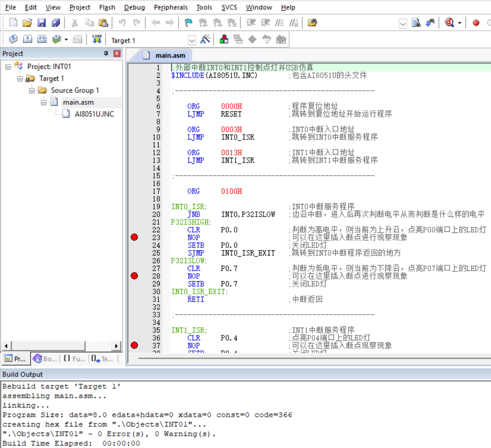Navigate forward with the right arrow
The image size is (491, 448).
click(x=170, y=23)
